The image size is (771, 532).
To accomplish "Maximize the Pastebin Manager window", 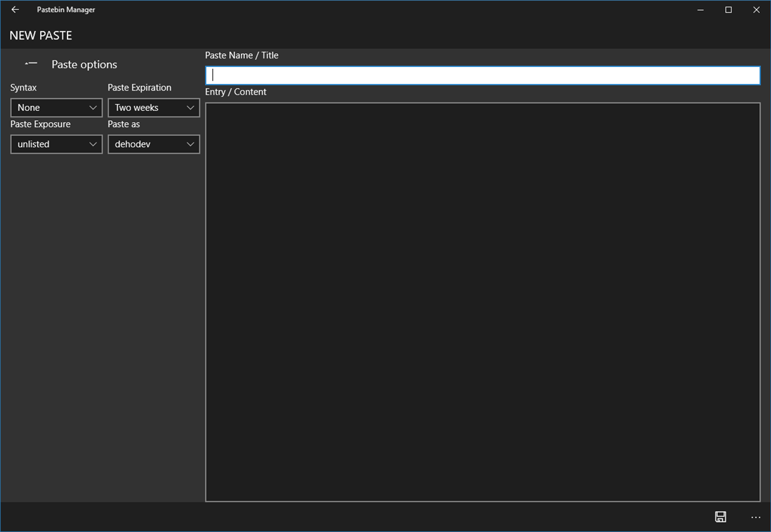I will pyautogui.click(x=728, y=10).
